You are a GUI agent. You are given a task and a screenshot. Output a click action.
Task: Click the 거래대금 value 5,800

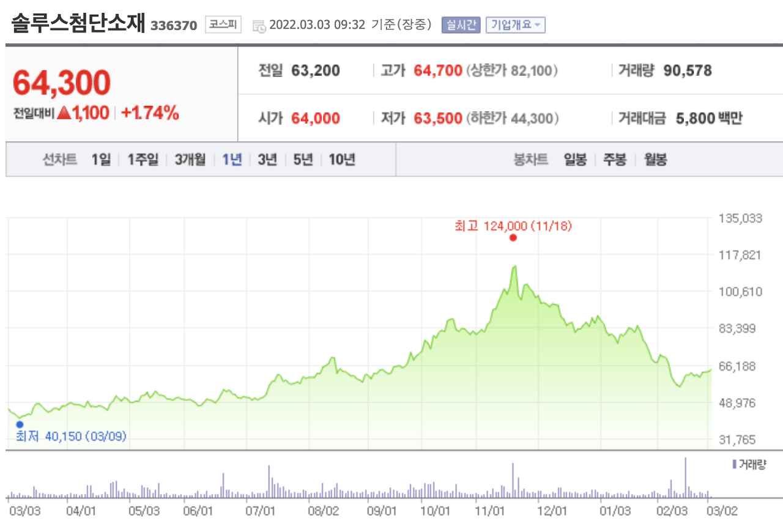click(x=696, y=119)
